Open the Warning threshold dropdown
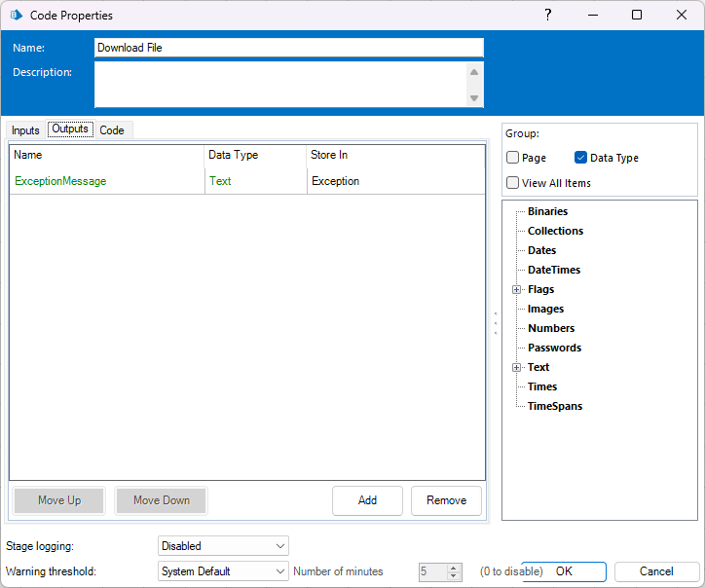Screen dimensions: 705x588 pyautogui.click(x=223, y=571)
